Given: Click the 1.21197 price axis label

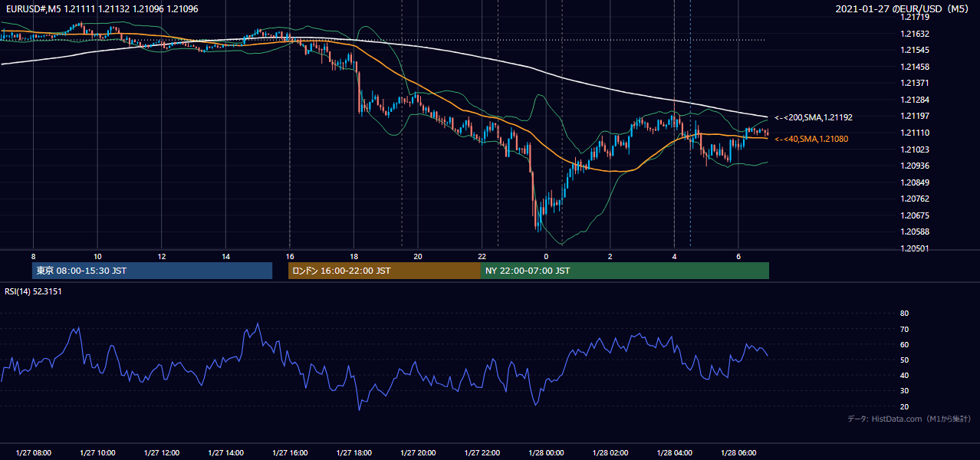Looking at the screenshot, I should pyautogui.click(x=915, y=116).
